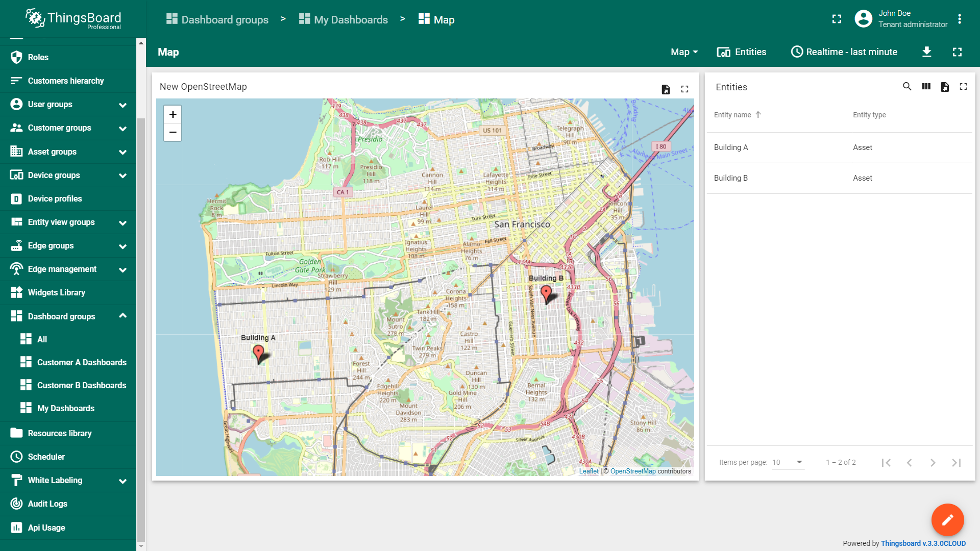Export New OpenStreetMap widget data
This screenshot has width=980, height=551.
[666, 89]
